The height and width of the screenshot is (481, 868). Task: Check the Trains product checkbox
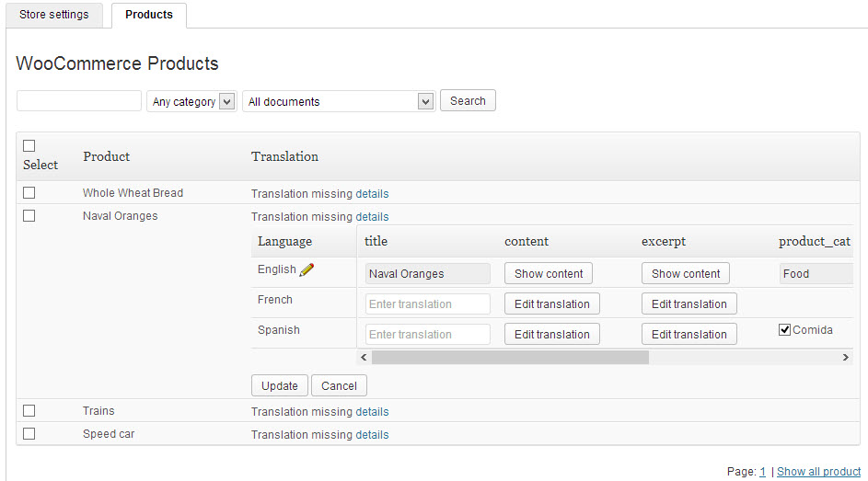(x=29, y=411)
